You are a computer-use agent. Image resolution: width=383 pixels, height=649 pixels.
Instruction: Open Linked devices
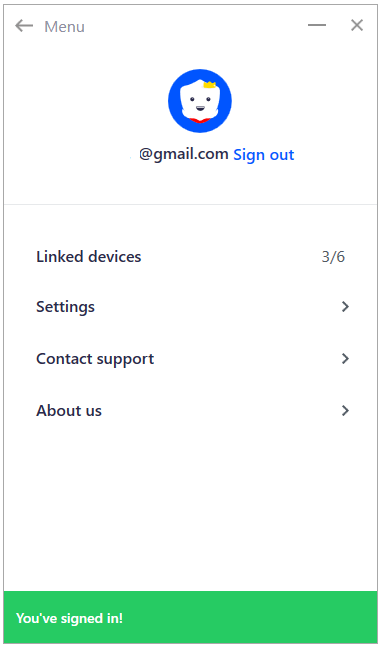[190, 257]
